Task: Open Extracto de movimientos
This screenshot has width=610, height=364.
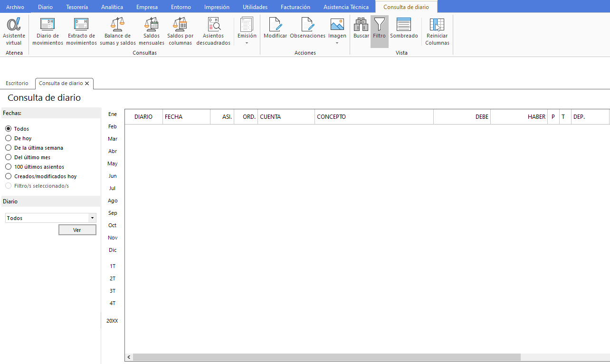Action: 81,31
